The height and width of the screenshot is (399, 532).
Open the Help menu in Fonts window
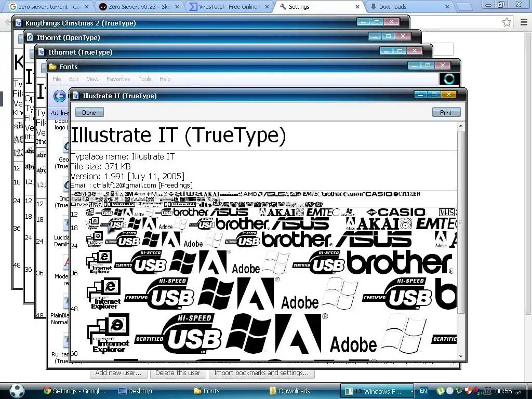(165, 79)
